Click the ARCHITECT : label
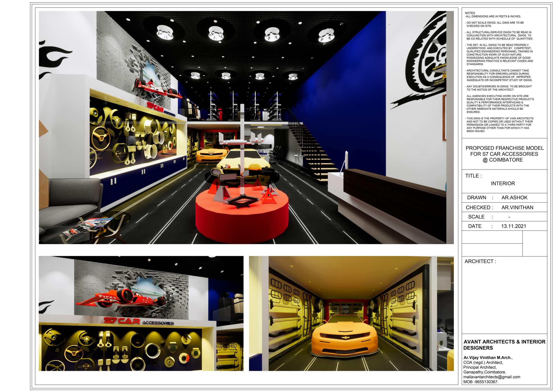555x392 pixels. [x=480, y=261]
